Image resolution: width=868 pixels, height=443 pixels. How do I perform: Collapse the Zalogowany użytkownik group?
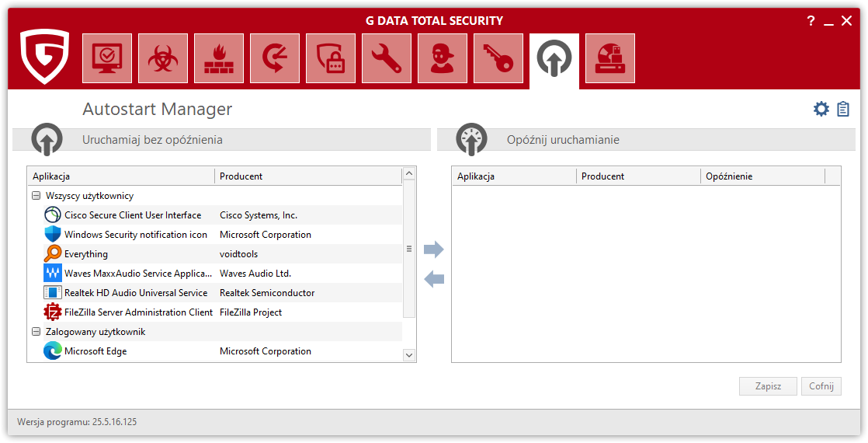coord(36,332)
